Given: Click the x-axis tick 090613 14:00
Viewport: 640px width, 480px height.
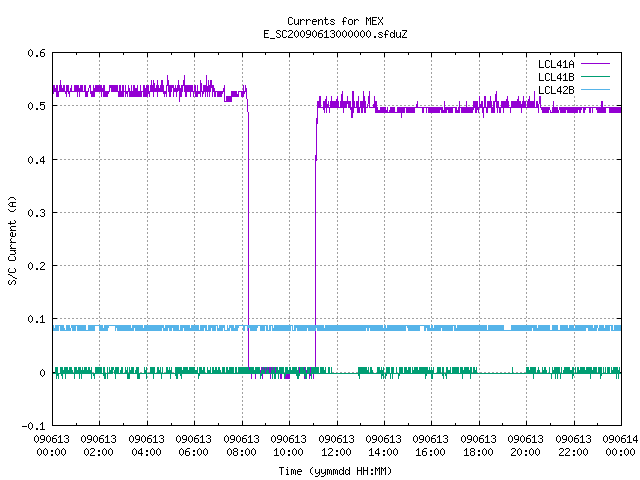Looking at the screenshot, I should (383, 446).
